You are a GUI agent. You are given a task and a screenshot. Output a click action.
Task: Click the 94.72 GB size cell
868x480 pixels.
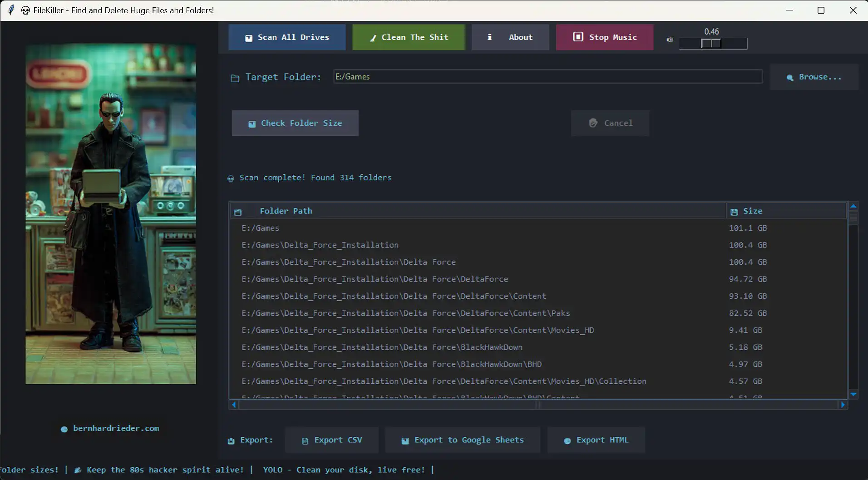coord(748,279)
